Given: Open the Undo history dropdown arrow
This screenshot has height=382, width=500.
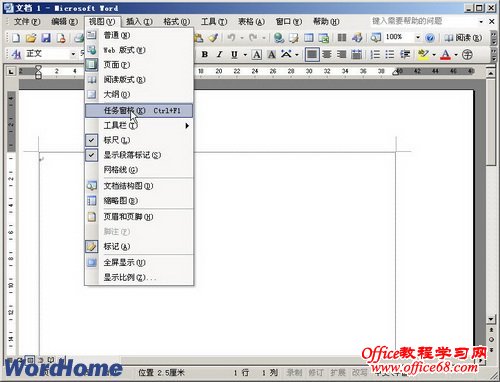Looking at the screenshot, I should point(242,38).
